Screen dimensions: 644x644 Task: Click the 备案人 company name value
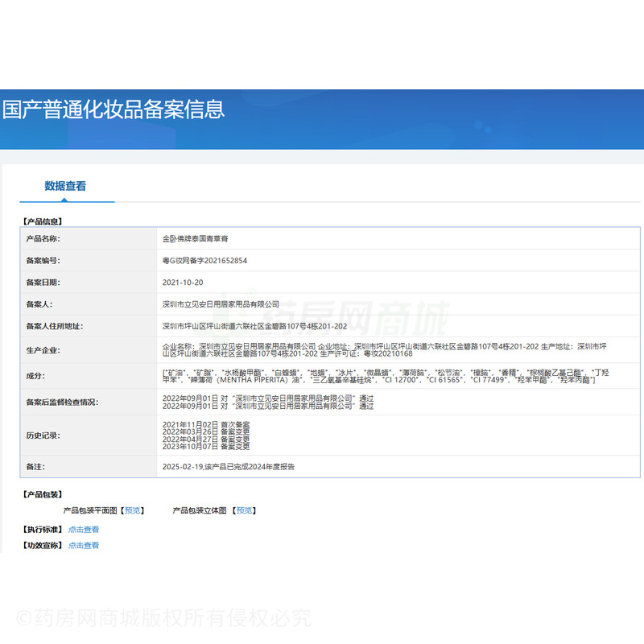[221, 304]
